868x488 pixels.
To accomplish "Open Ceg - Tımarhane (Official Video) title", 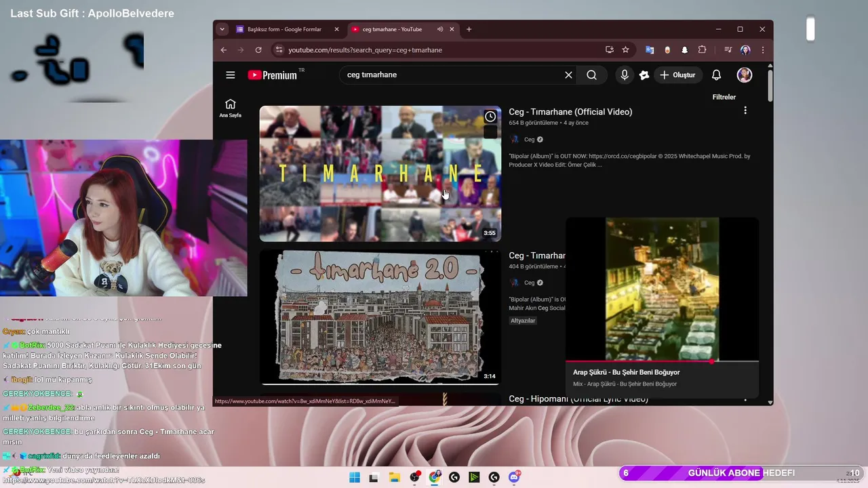I will point(570,112).
